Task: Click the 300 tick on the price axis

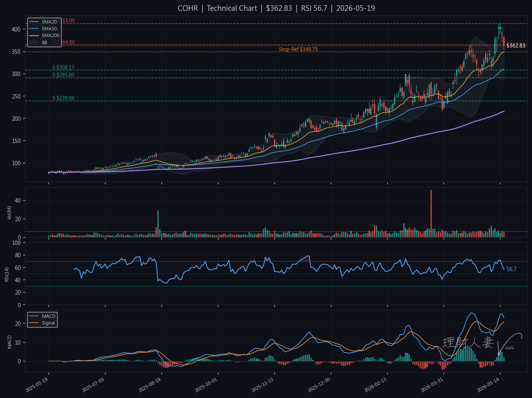Action: click(x=16, y=74)
